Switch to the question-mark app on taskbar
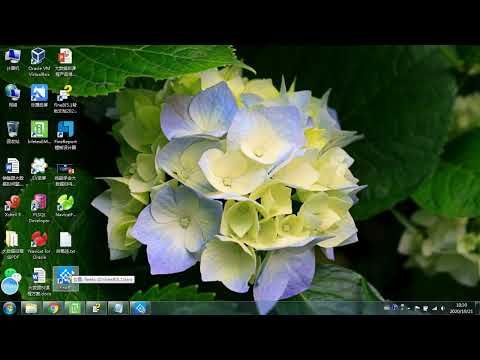This screenshot has height=360, width=480. (96, 308)
